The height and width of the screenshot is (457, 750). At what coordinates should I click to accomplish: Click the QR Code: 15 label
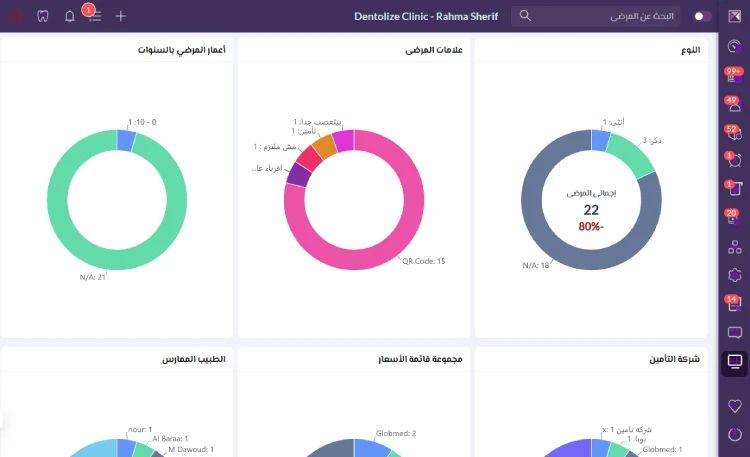423,261
